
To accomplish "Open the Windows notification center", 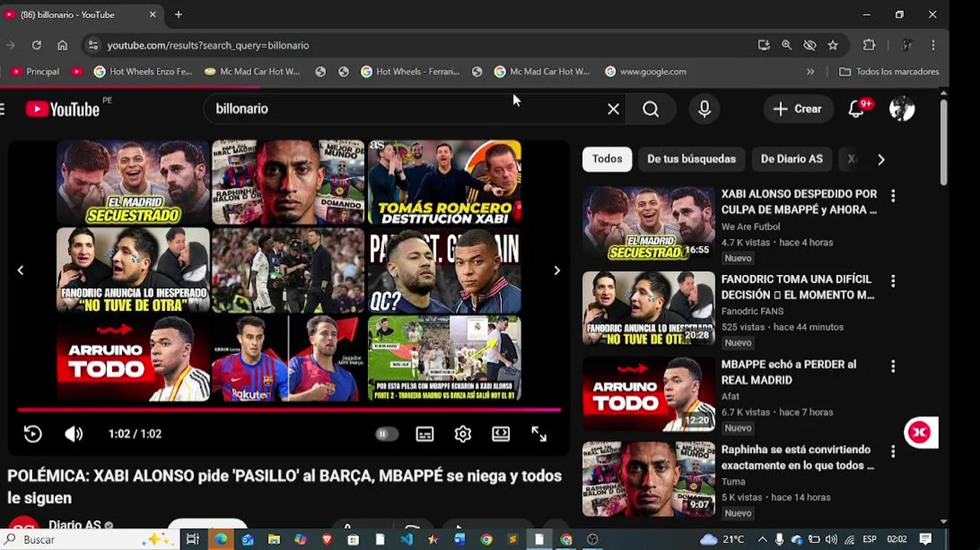I will (x=926, y=539).
